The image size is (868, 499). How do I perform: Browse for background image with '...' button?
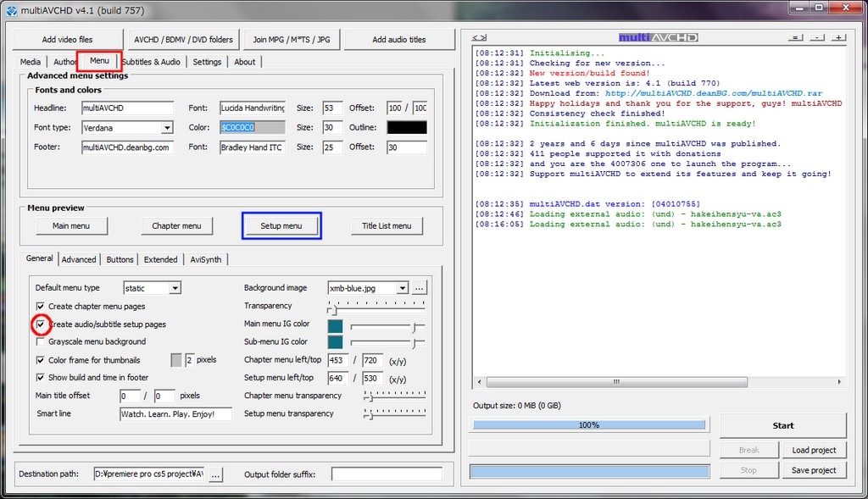[x=420, y=288]
